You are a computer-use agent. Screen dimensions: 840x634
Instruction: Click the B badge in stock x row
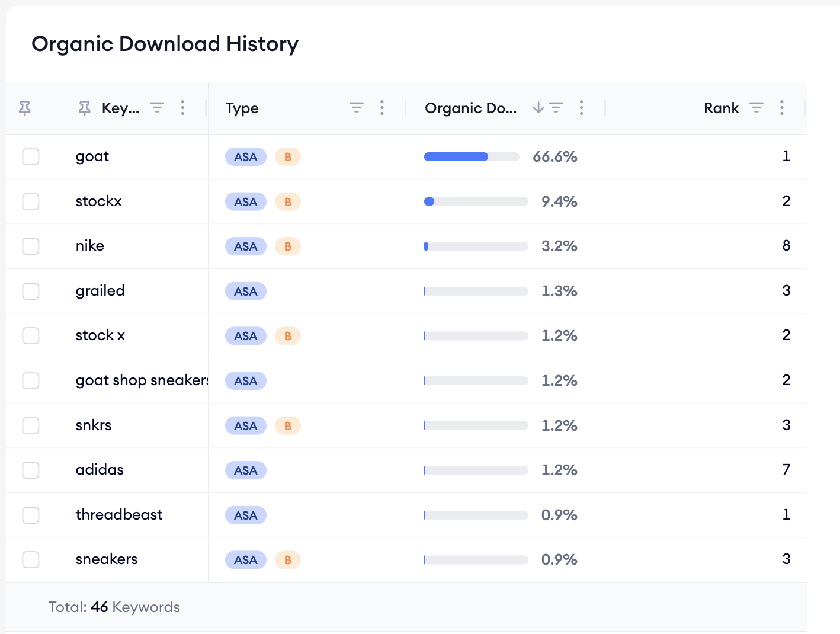(x=288, y=336)
